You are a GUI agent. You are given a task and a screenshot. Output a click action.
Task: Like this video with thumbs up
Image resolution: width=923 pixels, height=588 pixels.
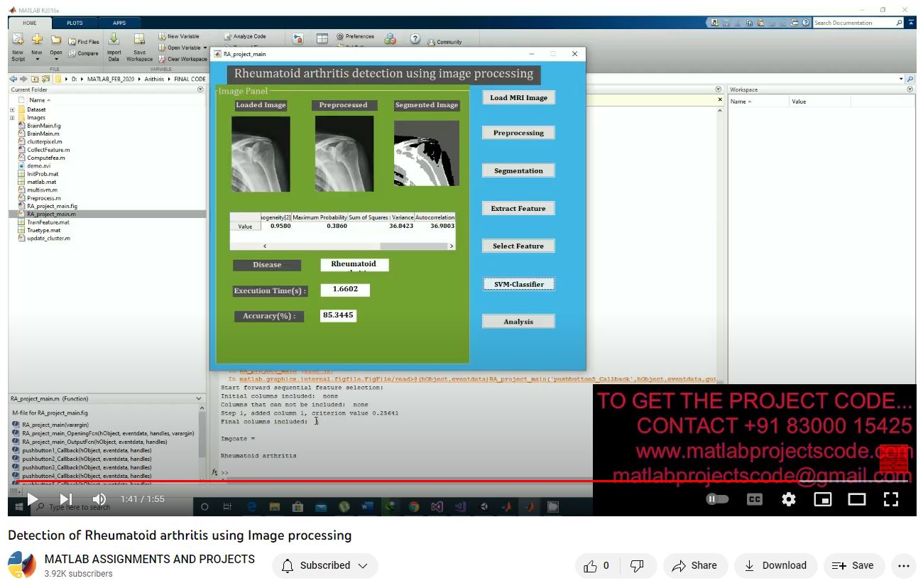[591, 566]
